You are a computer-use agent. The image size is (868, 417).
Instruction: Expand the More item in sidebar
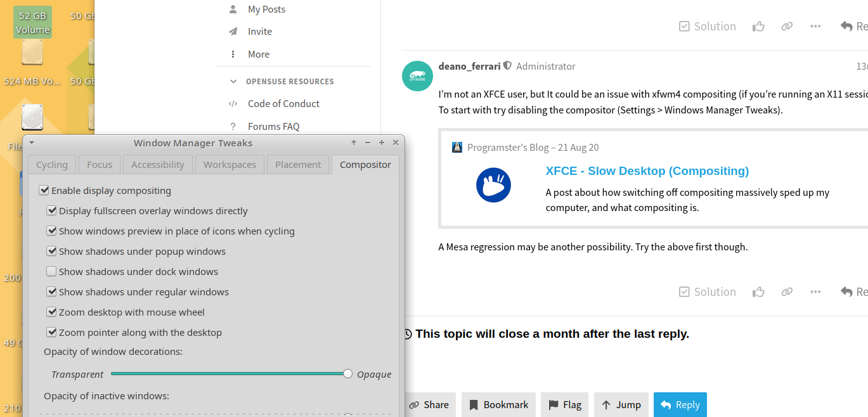point(259,54)
